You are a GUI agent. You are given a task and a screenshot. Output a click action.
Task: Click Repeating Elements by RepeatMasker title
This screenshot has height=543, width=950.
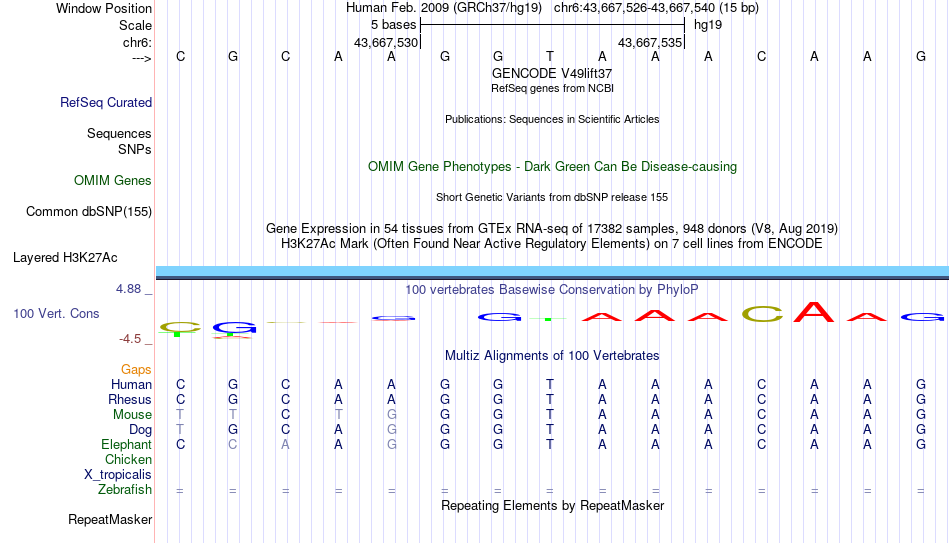point(553,505)
